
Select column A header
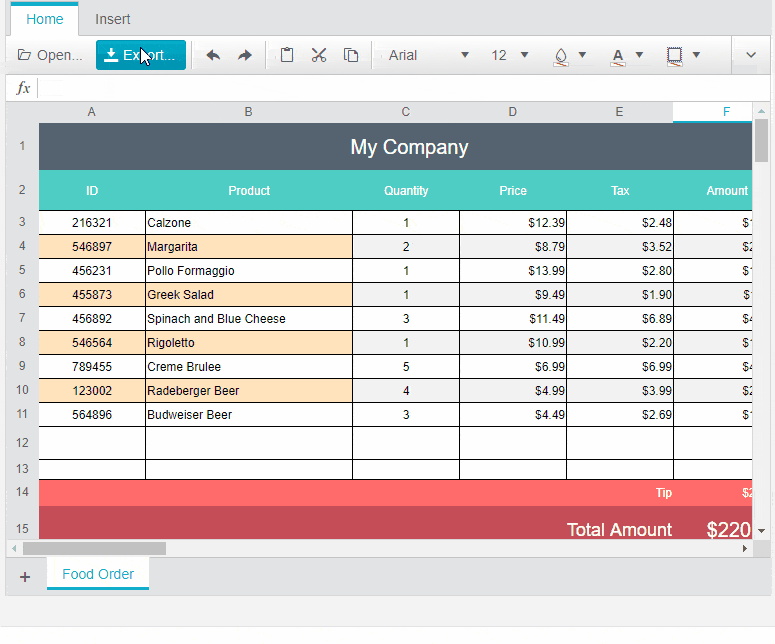tap(91, 112)
